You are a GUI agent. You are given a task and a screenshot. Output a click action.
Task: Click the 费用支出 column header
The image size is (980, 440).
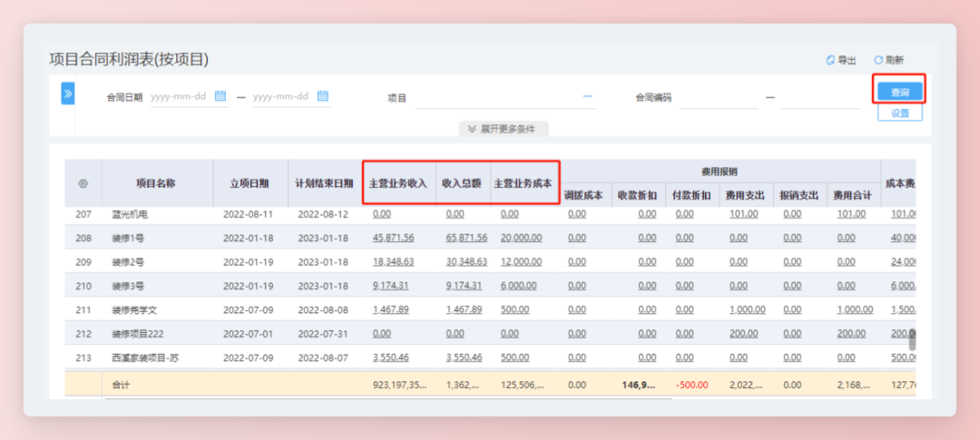[746, 195]
